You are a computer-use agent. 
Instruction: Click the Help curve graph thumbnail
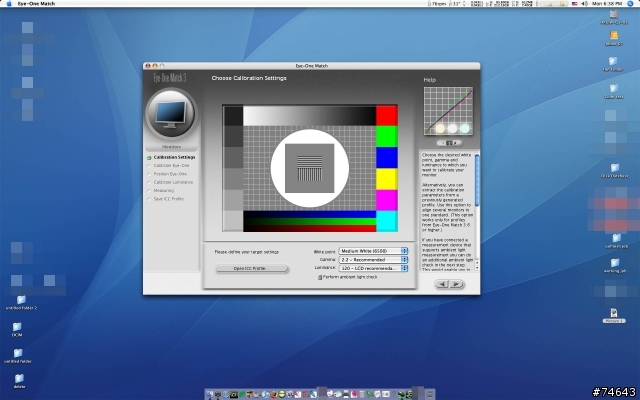point(448,111)
